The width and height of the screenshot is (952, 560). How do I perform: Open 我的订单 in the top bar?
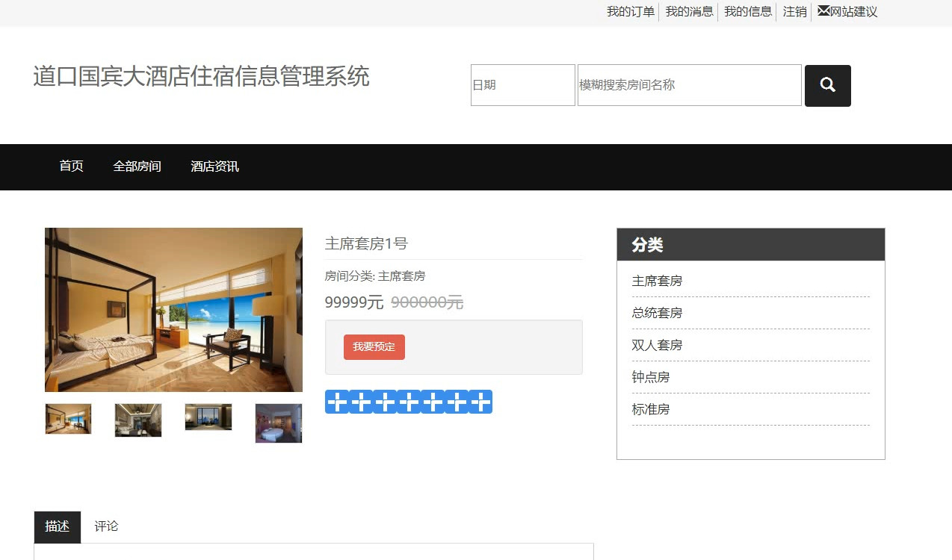tap(631, 12)
